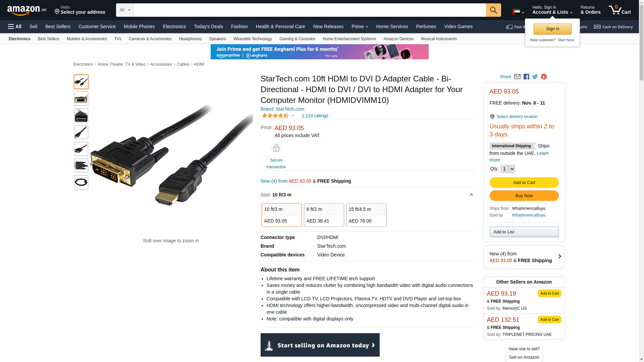The height and width of the screenshot is (362, 644).
Task: Select the 10 ft/3 m size option
Action: click(x=281, y=215)
